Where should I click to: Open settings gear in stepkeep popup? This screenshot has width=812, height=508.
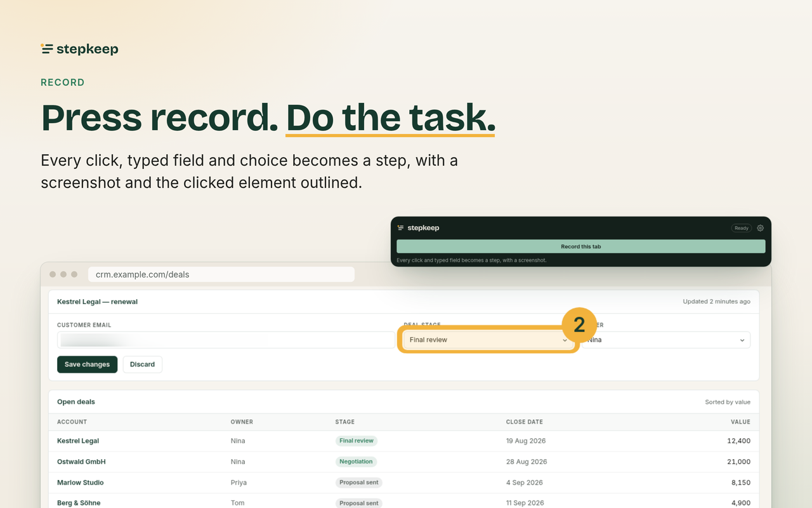pos(761,228)
